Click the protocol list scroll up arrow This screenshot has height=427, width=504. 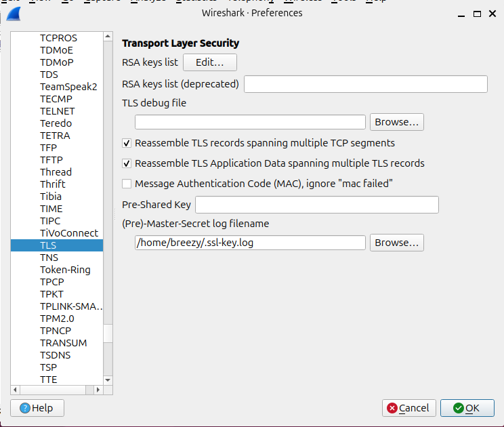point(108,37)
